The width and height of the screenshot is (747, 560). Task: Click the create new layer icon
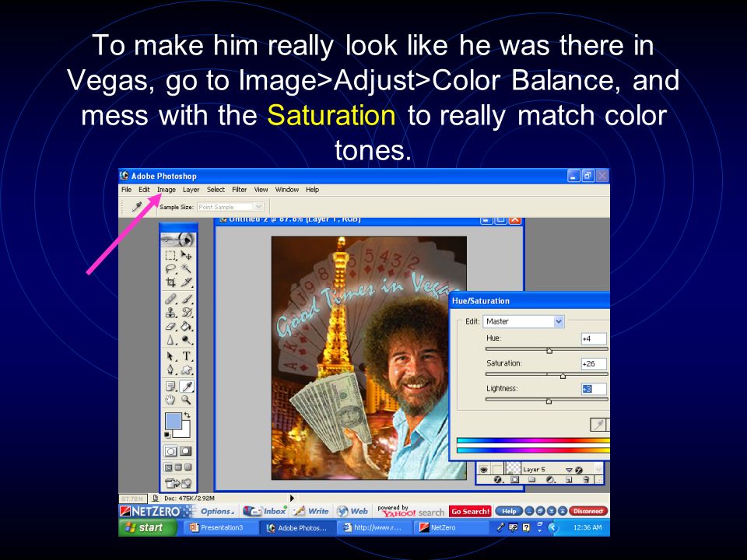(568, 480)
